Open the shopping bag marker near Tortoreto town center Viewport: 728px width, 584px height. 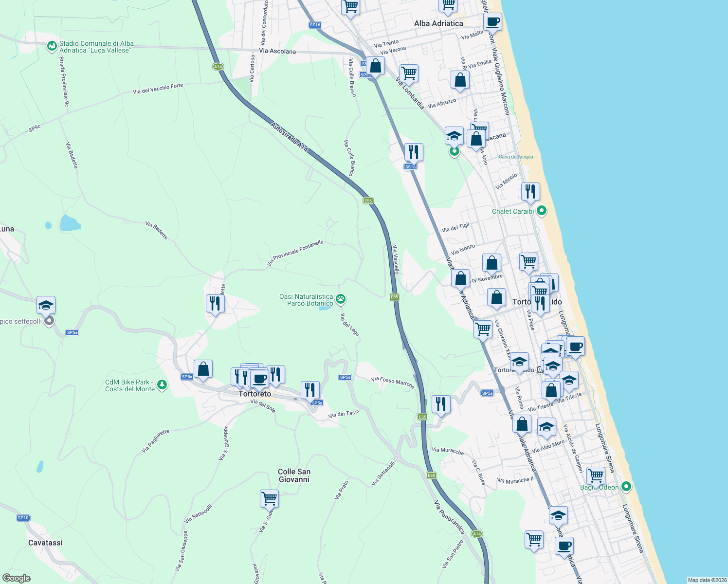click(x=203, y=369)
